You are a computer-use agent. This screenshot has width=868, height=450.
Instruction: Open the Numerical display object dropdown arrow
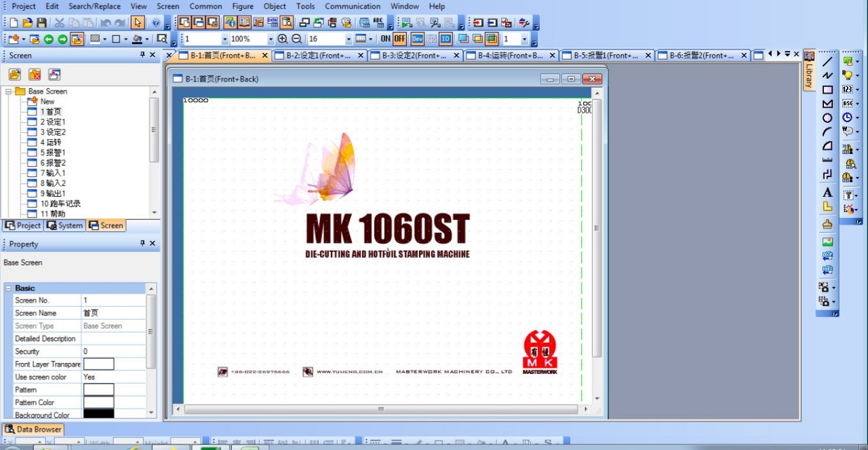tap(857, 90)
